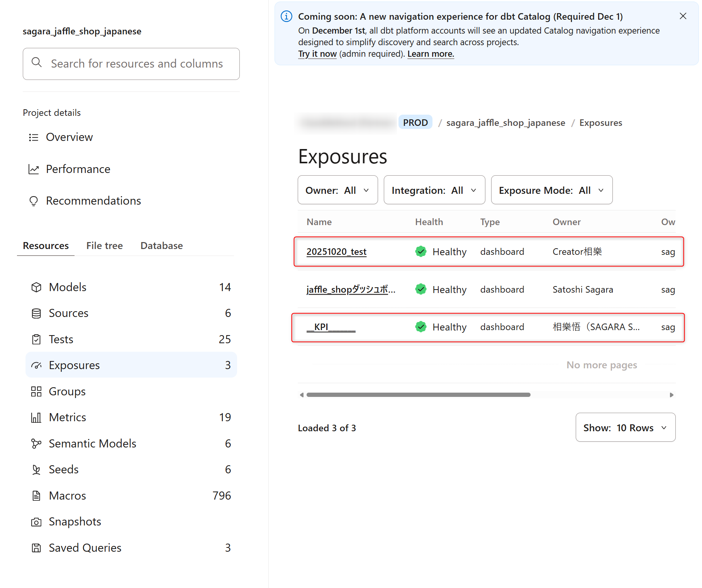Image resolution: width=702 pixels, height=588 pixels.
Task: Click the Seeds sprout icon
Action: coord(36,469)
